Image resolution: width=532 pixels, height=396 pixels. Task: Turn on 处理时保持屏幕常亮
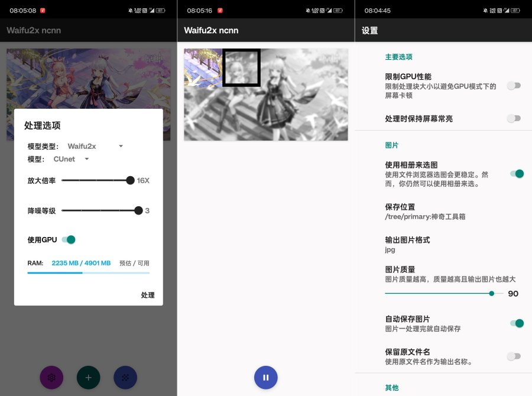(x=514, y=118)
